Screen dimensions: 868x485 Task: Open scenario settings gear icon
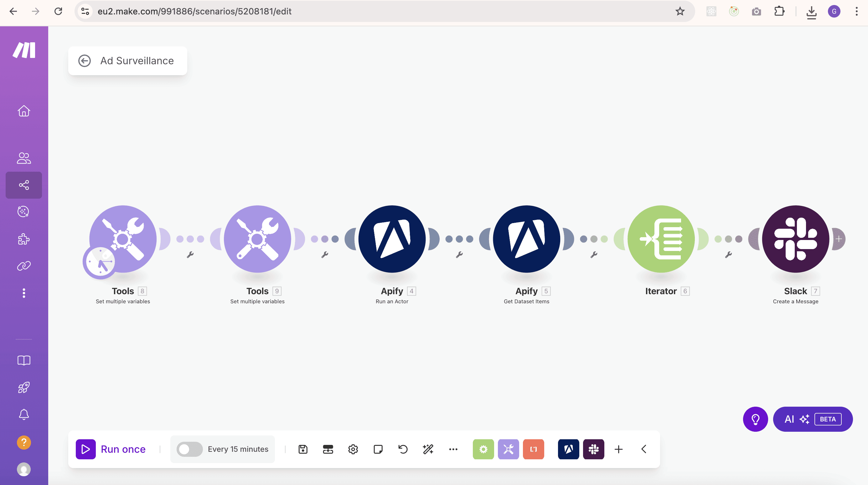(353, 449)
